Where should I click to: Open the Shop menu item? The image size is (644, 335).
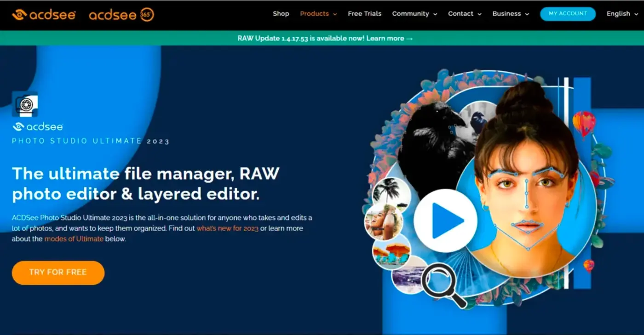(281, 14)
